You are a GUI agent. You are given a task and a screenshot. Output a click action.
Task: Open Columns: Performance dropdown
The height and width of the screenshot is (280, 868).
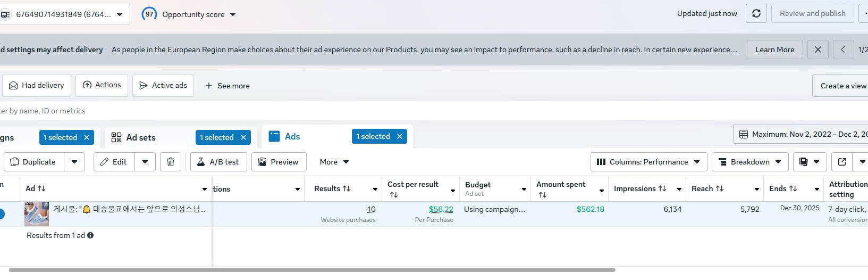click(648, 162)
